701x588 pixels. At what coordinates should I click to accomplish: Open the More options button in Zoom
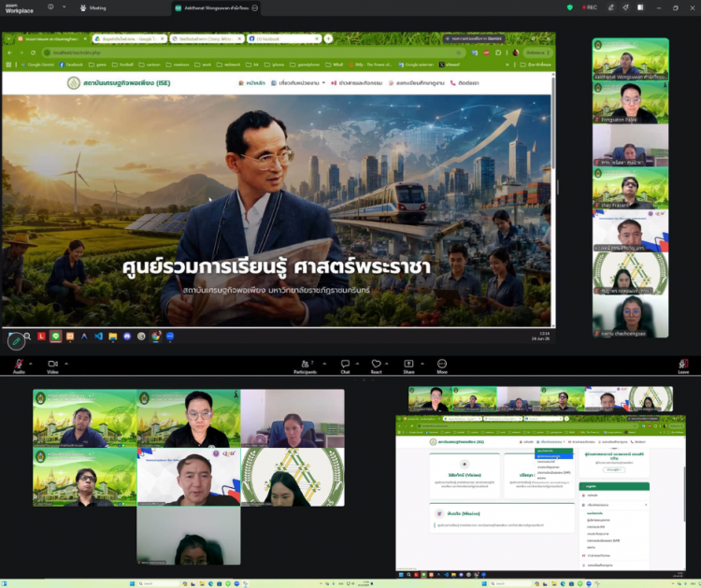pyautogui.click(x=442, y=366)
